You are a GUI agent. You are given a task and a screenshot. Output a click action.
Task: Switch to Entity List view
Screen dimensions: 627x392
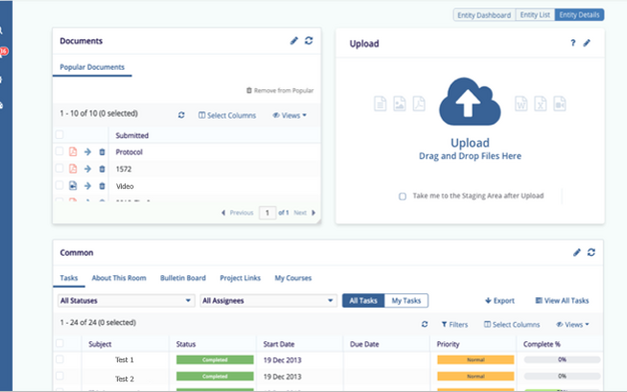tap(535, 15)
